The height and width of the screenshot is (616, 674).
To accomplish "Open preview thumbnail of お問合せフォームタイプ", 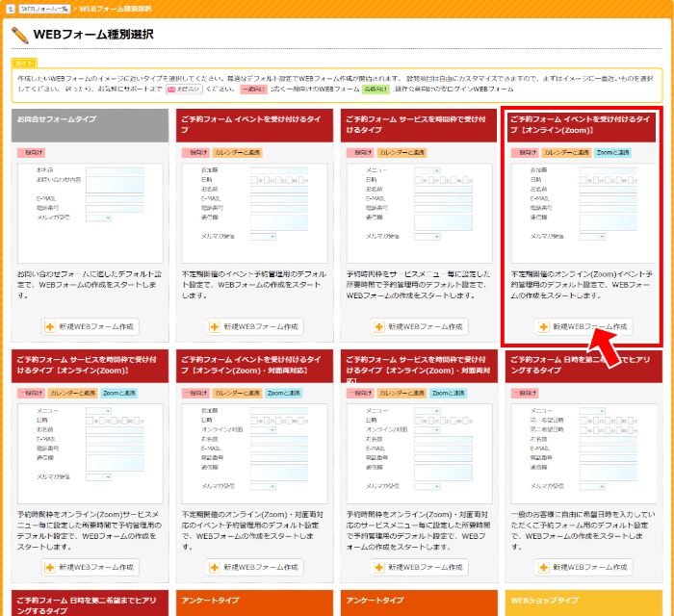I will pos(91,213).
